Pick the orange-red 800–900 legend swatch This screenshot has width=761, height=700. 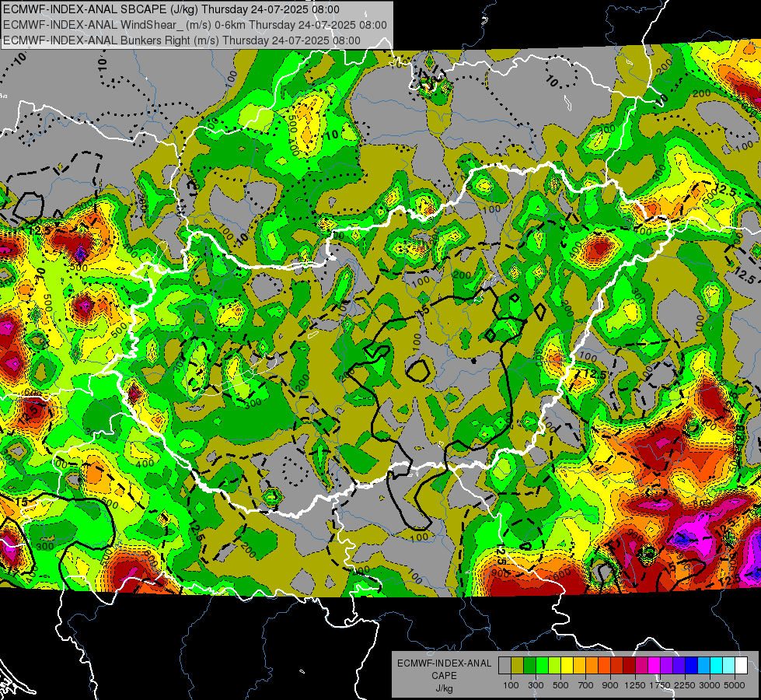click(604, 666)
